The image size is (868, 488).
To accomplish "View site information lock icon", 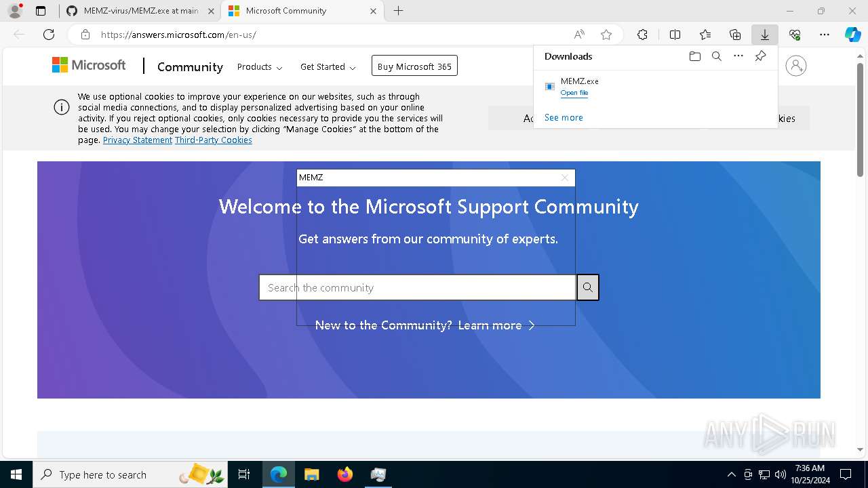I will 85,35.
